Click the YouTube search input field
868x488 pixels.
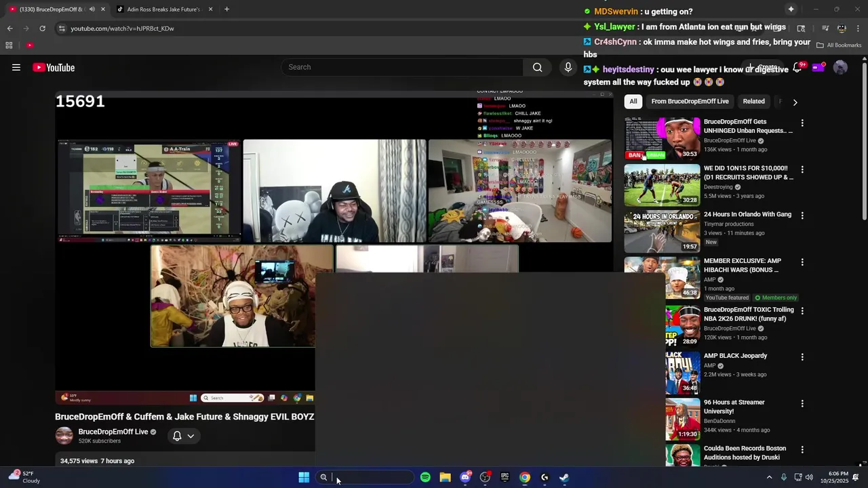point(402,67)
